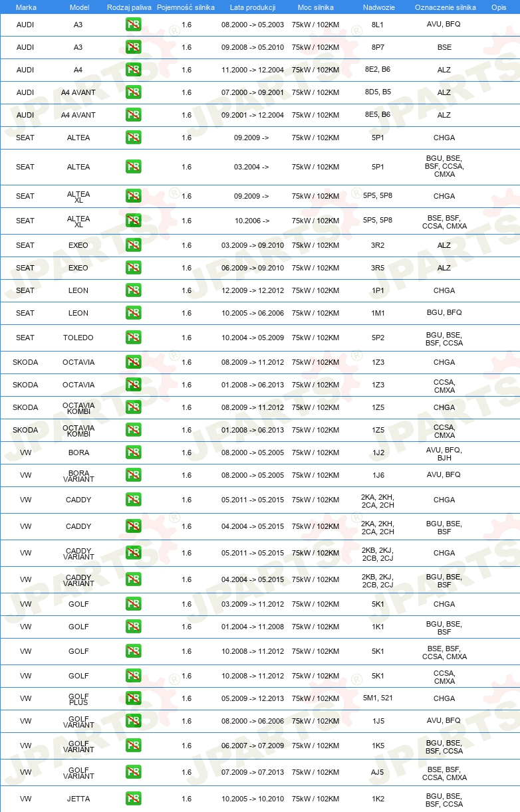The height and width of the screenshot is (812, 520).
Task: Select the PB icon for A4 Avant 8D5, B5
Action: 133,92
